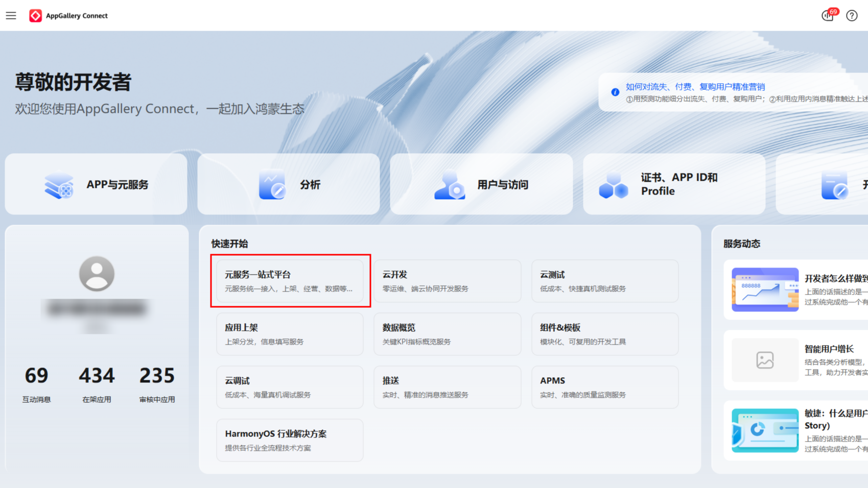The width and height of the screenshot is (868, 488).
Task: Select the 数据概览 quick start tile
Action: (x=448, y=334)
